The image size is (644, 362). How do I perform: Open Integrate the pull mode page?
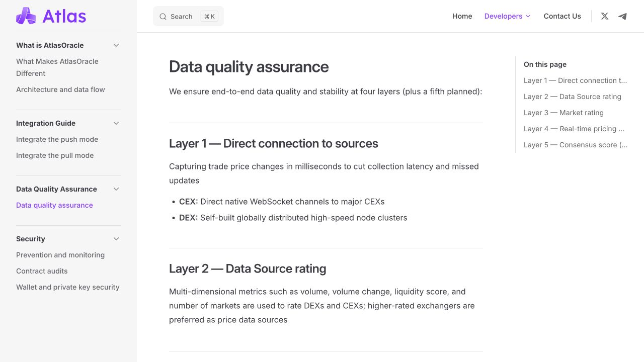click(55, 155)
